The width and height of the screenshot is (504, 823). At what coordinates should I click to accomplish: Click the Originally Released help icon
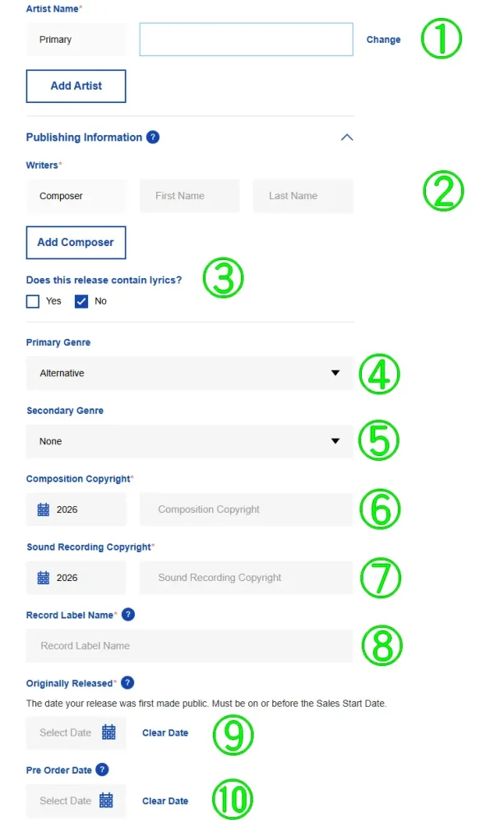[x=127, y=683]
